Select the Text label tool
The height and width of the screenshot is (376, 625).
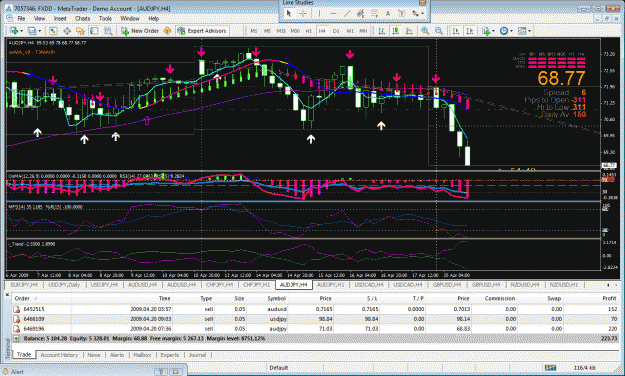coord(387,14)
